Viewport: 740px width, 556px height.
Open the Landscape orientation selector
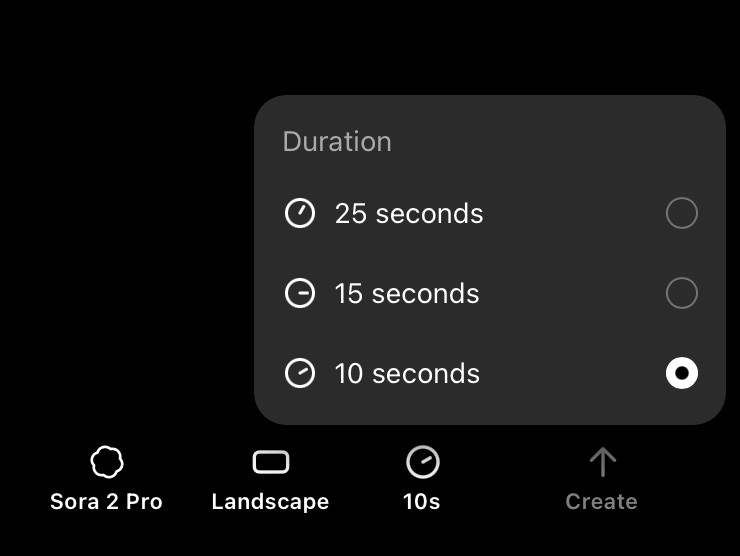point(270,479)
